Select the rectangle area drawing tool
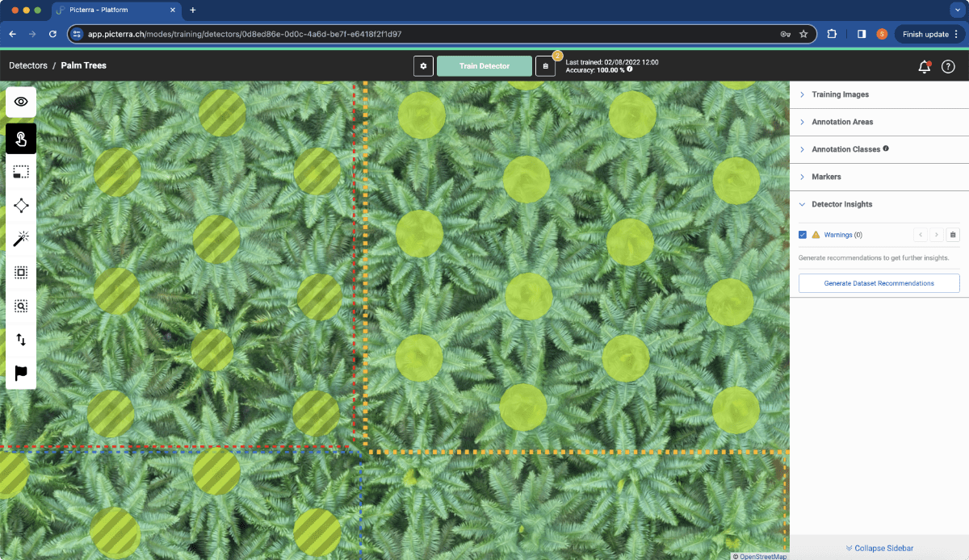This screenshot has height=560, width=969. click(21, 172)
